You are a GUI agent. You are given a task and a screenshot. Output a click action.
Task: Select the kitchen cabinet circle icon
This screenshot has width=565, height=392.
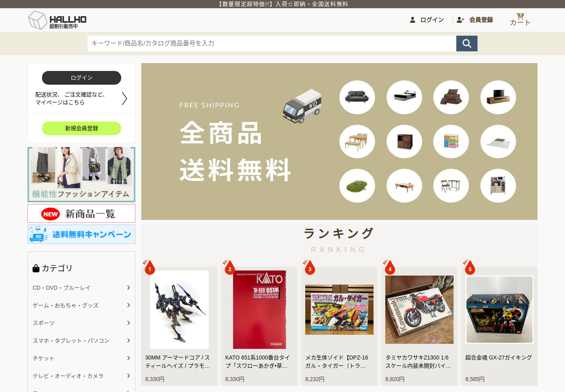498,186
